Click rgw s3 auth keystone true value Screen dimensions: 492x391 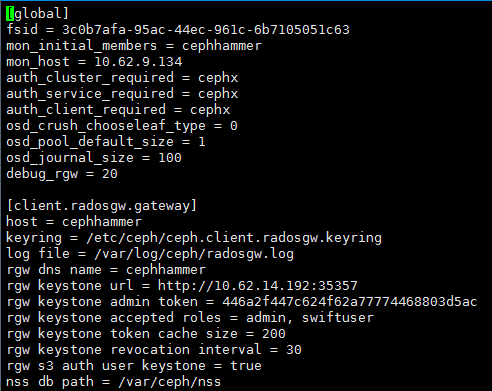point(246,366)
